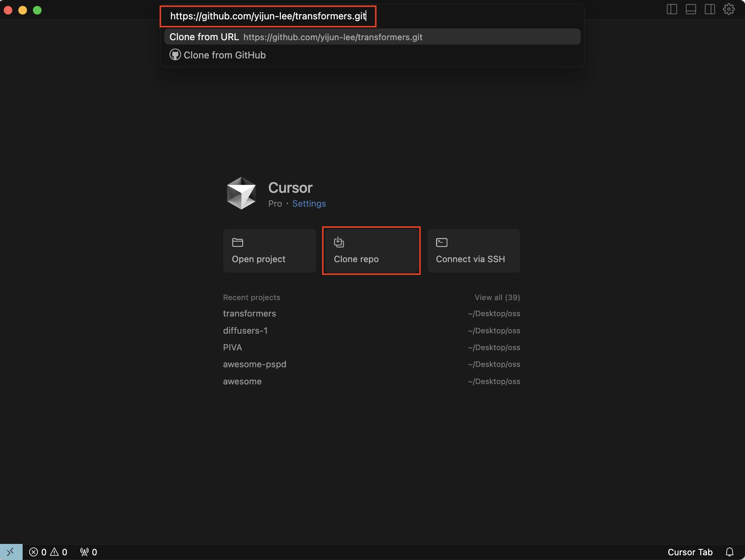Select Clone from GitHub option
Screen dimensions: 745x560
point(372,55)
